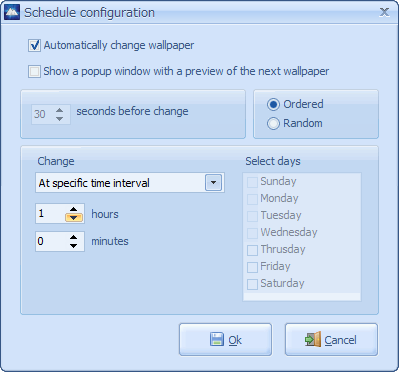
Task: Raise the seconds before change value
Action: click(x=59, y=110)
